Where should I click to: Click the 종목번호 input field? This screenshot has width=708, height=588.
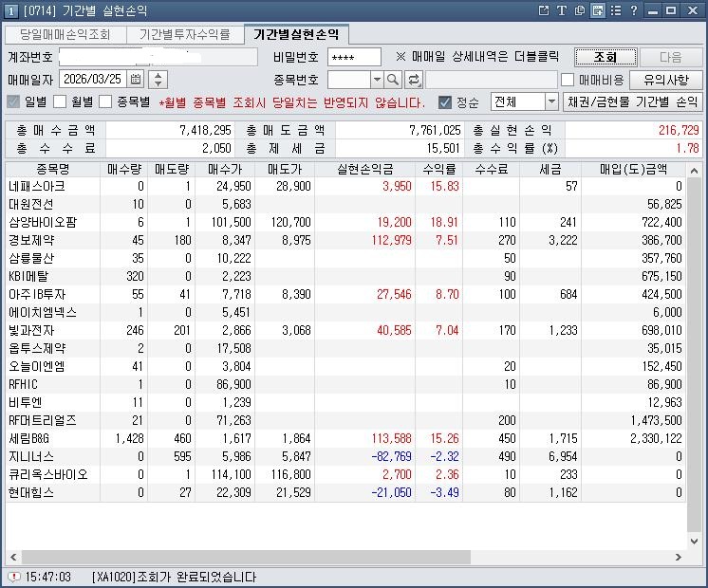(349, 80)
